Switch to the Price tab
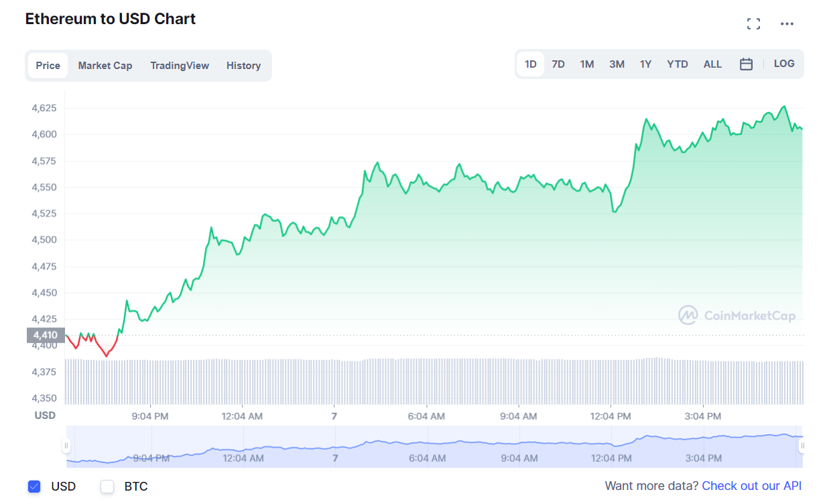The width and height of the screenshot is (825, 504). 48,66
